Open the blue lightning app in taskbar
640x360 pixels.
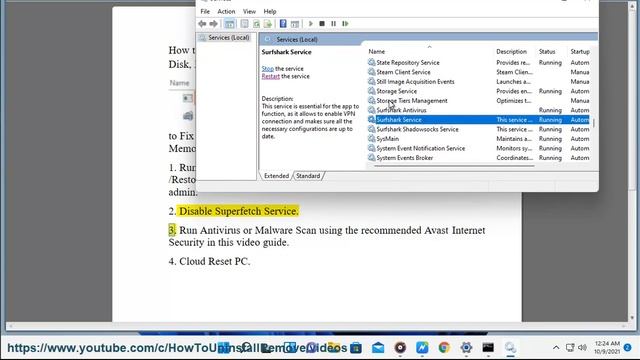tap(422, 348)
